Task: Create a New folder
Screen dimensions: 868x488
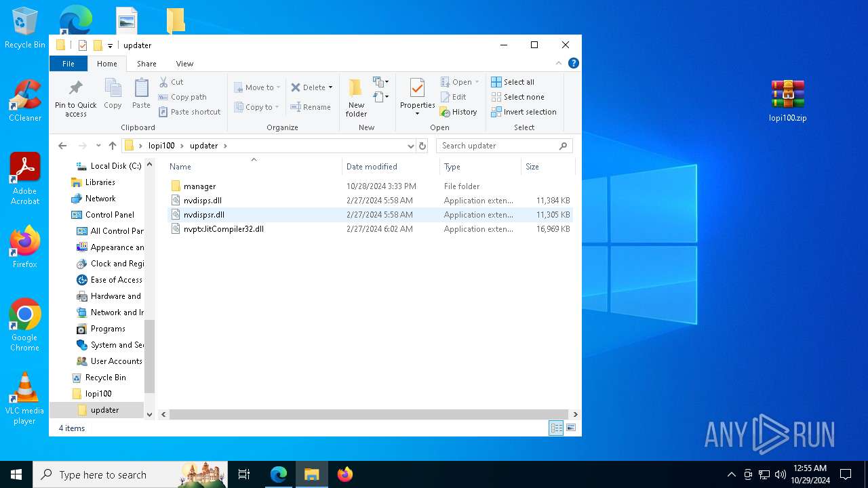Action: point(356,98)
